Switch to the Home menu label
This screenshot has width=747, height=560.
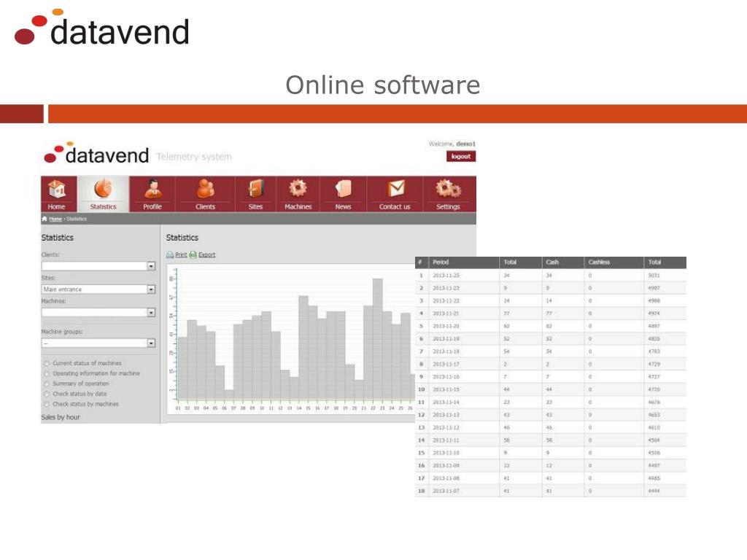[x=56, y=206]
